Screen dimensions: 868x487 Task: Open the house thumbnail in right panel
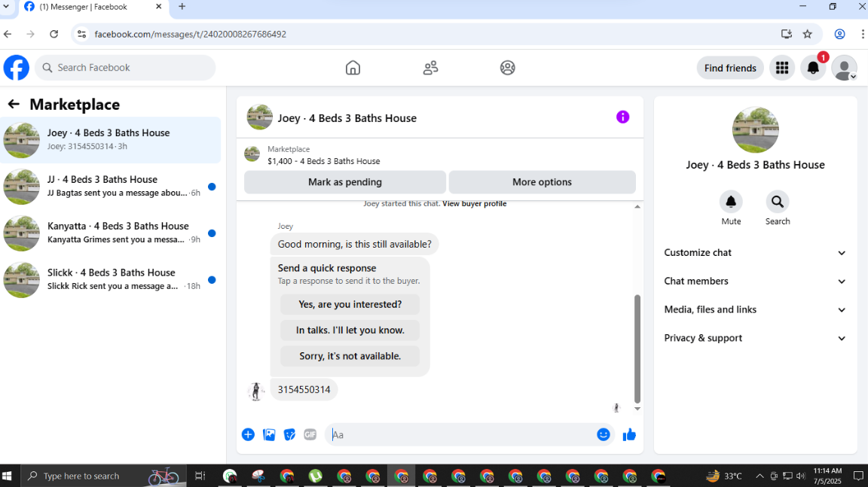click(x=755, y=130)
